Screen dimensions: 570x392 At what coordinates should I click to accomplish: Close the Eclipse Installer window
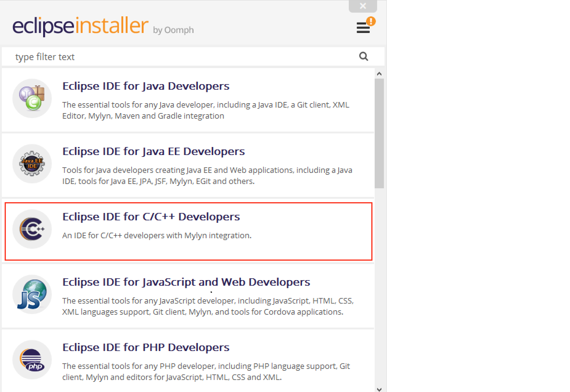click(x=363, y=6)
